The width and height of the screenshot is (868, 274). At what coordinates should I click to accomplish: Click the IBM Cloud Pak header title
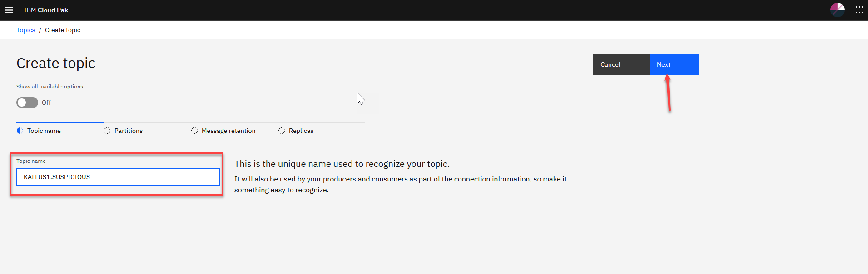46,10
